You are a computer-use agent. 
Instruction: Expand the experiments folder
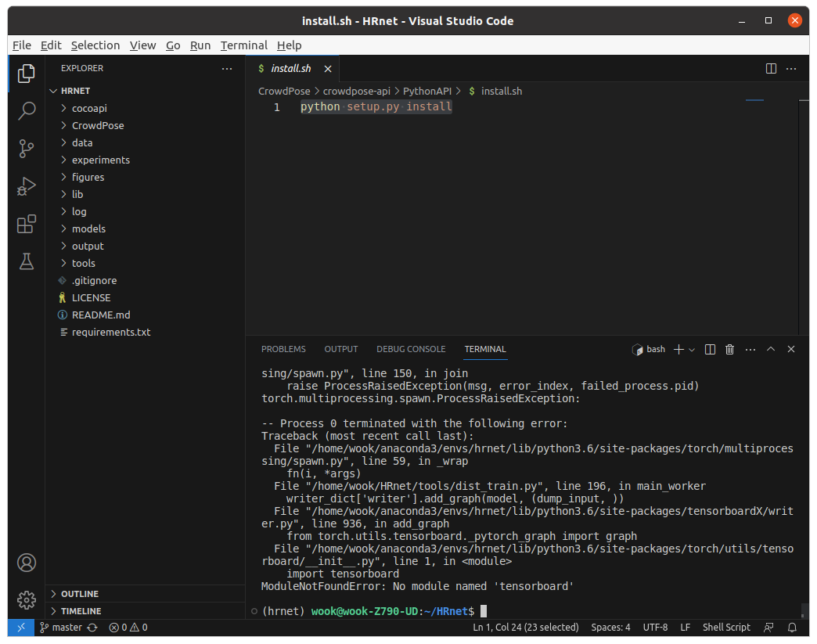click(x=145, y=160)
